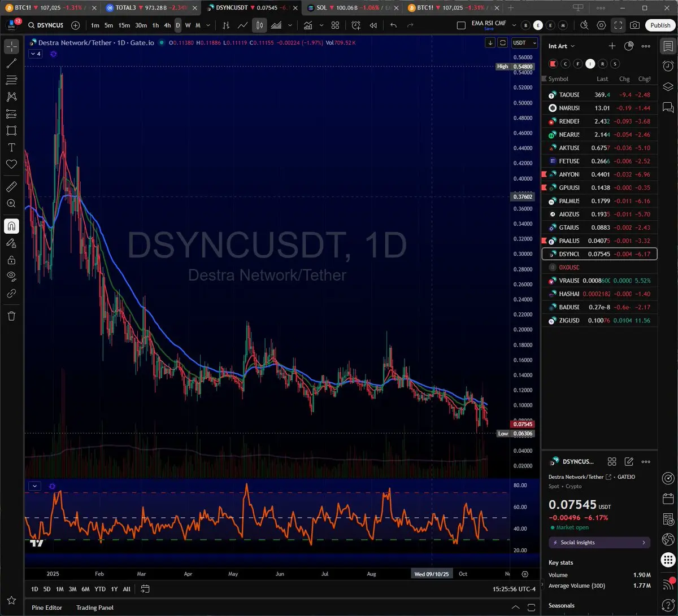Screen dimensions: 678x616
Task: Enter fullscreen chart mode
Action: coord(618,25)
